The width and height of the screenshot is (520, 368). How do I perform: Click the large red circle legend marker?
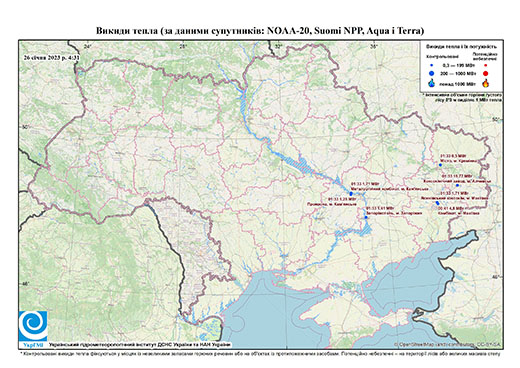pyautogui.click(x=486, y=73)
